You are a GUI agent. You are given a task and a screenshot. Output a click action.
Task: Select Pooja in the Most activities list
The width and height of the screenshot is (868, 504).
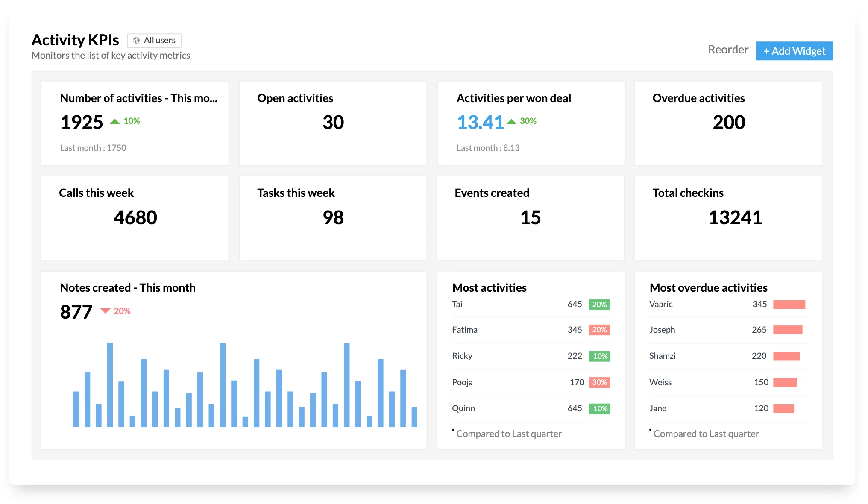coord(531,382)
